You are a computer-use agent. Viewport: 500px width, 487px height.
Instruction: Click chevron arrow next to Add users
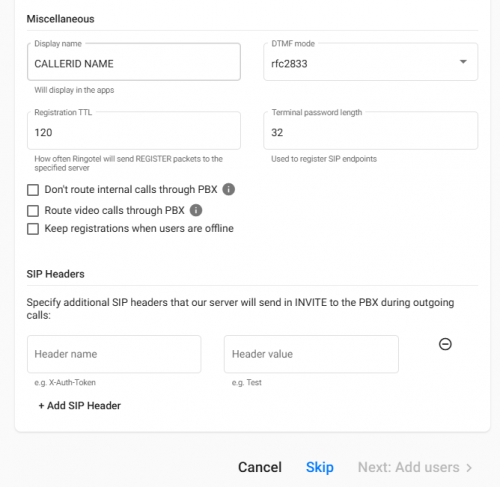[x=469, y=468]
